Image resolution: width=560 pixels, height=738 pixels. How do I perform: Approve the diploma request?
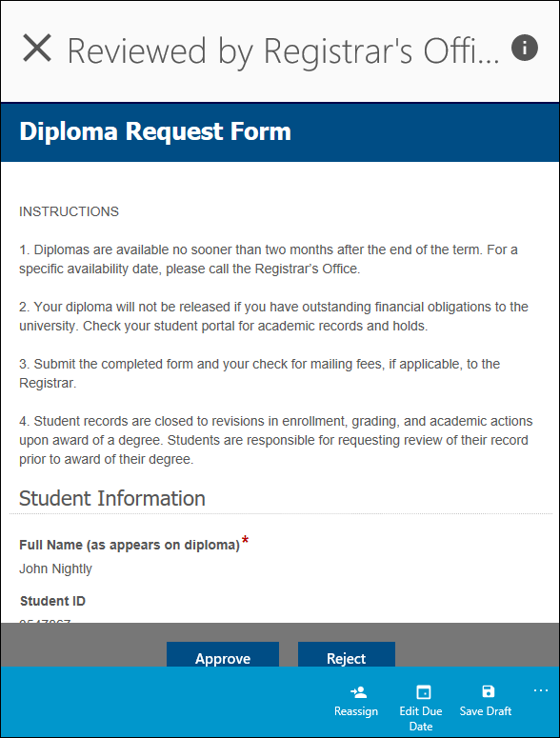click(223, 654)
